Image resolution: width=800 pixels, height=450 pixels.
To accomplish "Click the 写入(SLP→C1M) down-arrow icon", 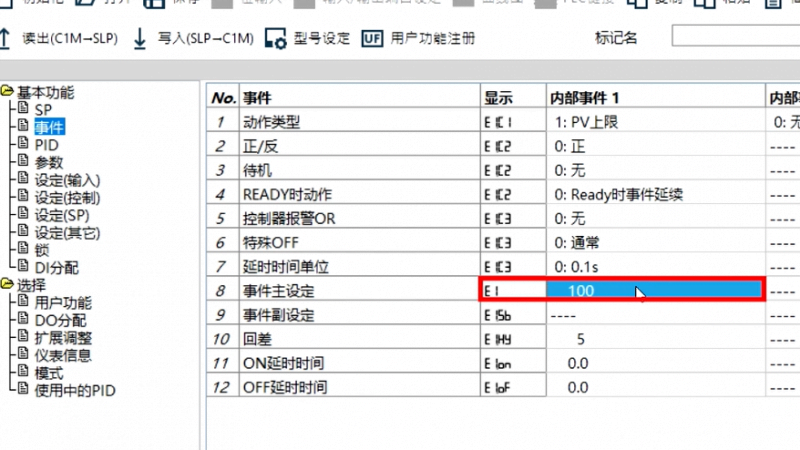I will point(139,39).
